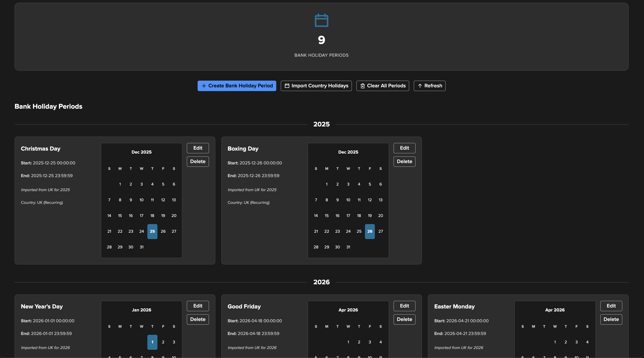
Task: Select highlighted day 25 in the Christmas Day calendar
Action: pyautogui.click(x=152, y=231)
